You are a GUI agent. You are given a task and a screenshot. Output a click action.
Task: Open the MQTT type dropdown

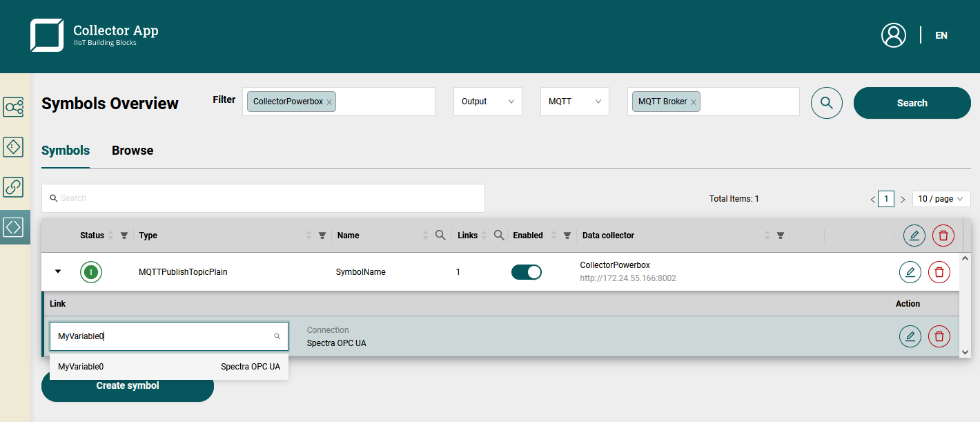[574, 102]
